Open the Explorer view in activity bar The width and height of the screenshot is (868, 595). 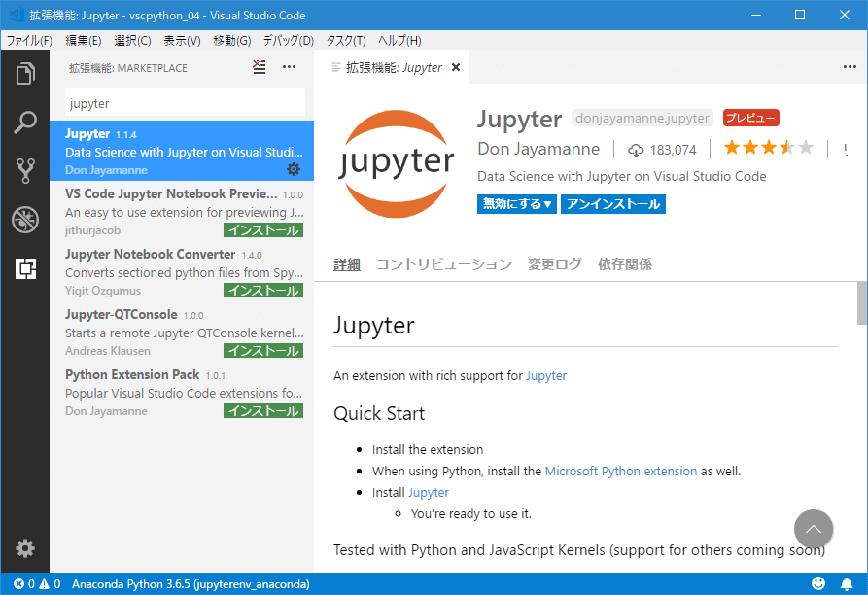(25, 74)
